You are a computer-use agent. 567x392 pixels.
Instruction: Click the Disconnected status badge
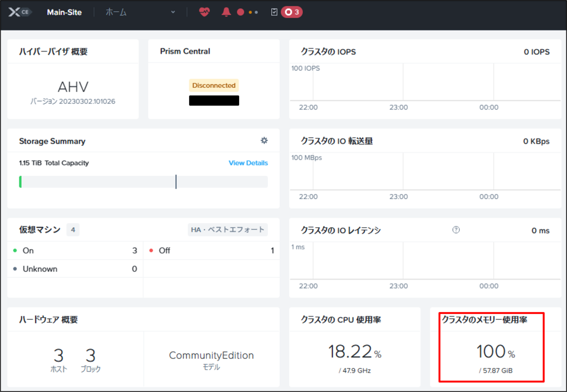tap(214, 85)
